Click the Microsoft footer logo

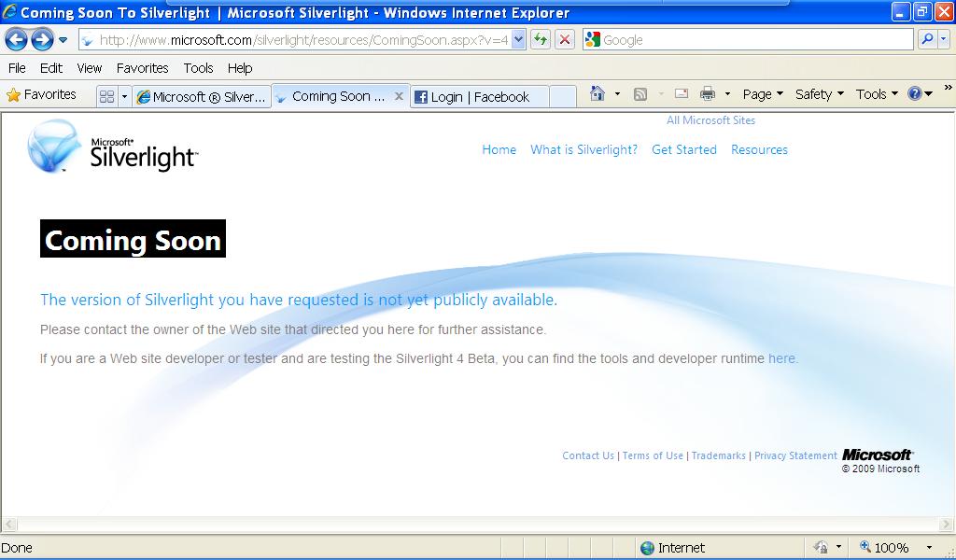click(878, 455)
